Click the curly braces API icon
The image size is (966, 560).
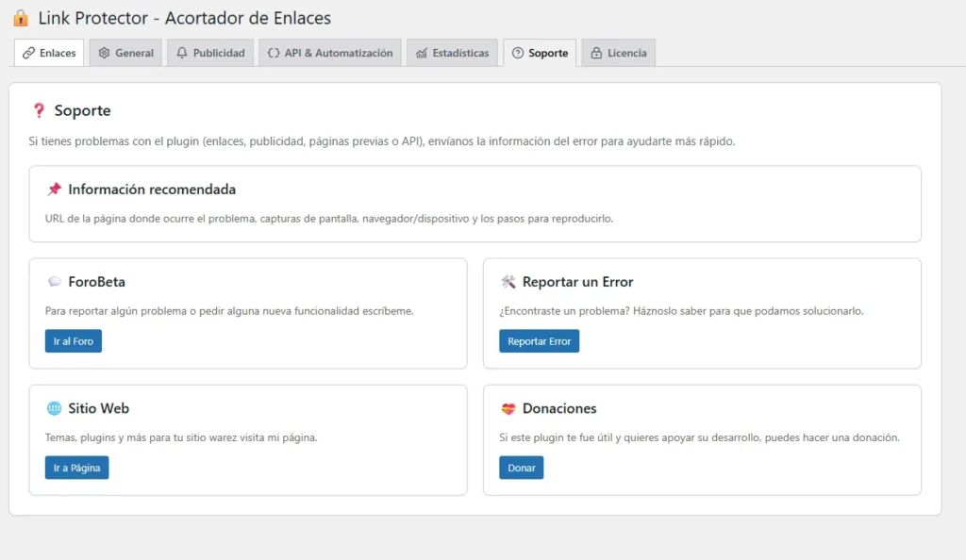click(274, 53)
